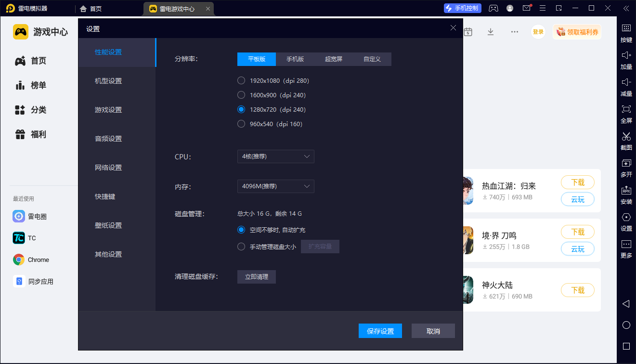This screenshot has width=636, height=364.
Task: Launch Chrome from recently used
Action: pyautogui.click(x=31, y=260)
